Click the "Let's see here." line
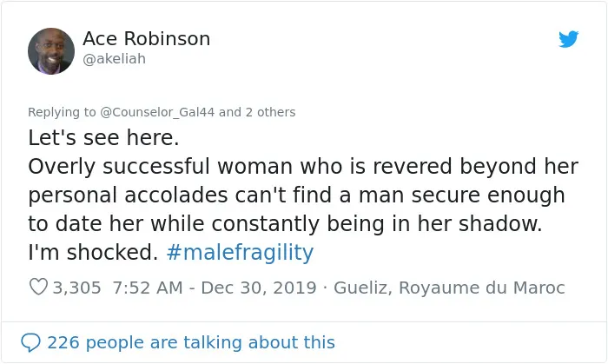 tap(103, 137)
